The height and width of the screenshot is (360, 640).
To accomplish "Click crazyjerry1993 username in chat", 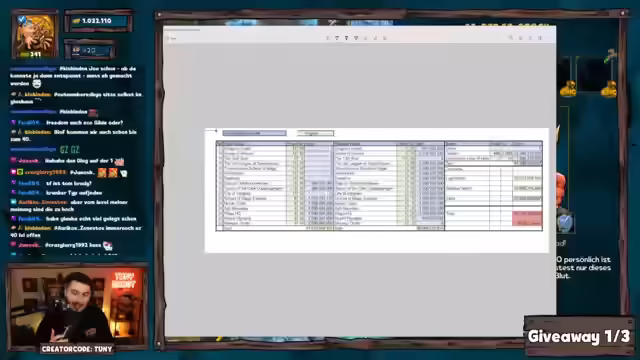I will (45, 173).
